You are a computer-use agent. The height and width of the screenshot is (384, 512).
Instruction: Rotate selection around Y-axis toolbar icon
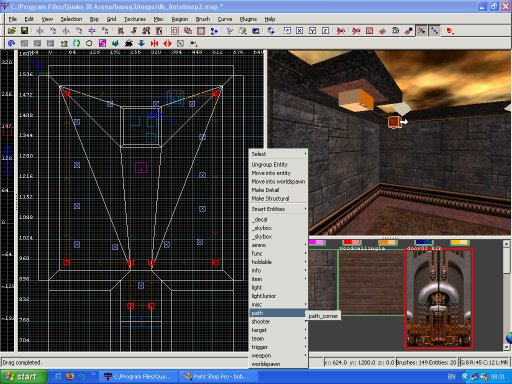(x=79, y=31)
